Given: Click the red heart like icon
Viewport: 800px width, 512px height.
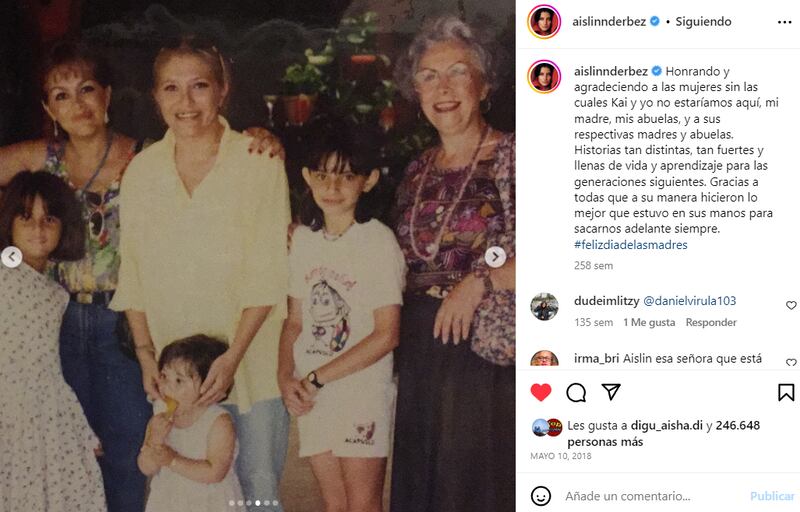Looking at the screenshot, I should (541, 392).
